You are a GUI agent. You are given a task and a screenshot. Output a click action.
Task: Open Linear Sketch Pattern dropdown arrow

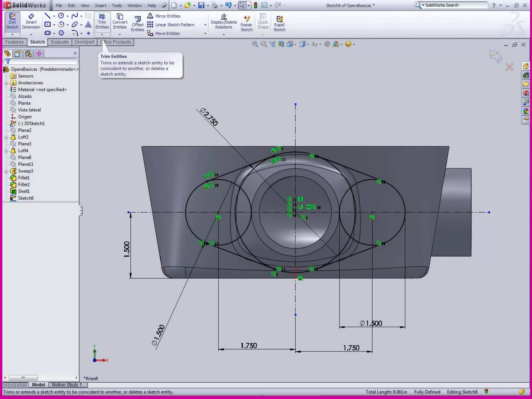[205, 25]
